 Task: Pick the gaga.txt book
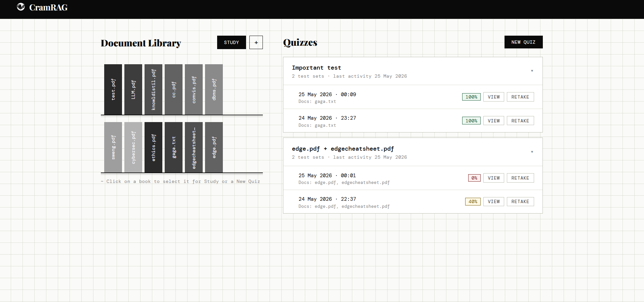coord(173,147)
